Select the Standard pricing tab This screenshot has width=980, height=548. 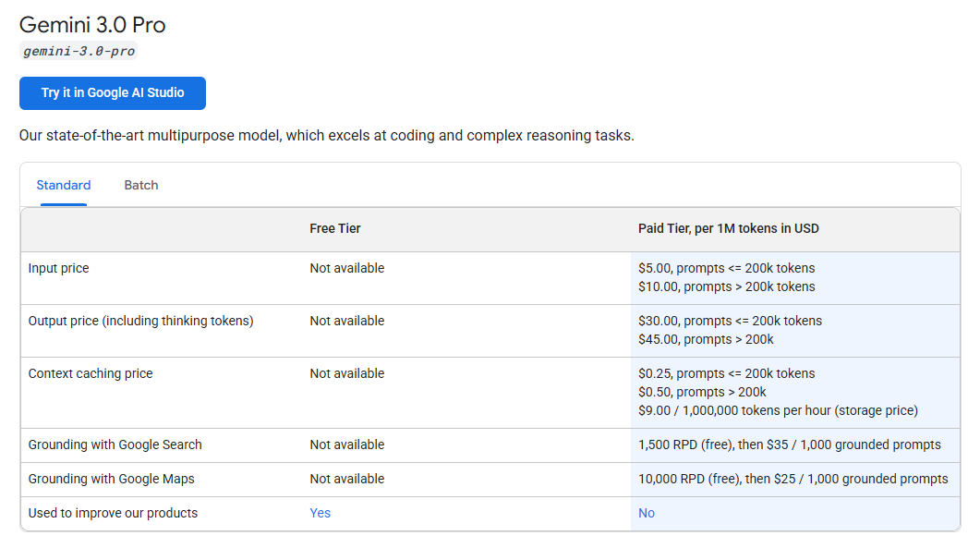pyautogui.click(x=64, y=185)
